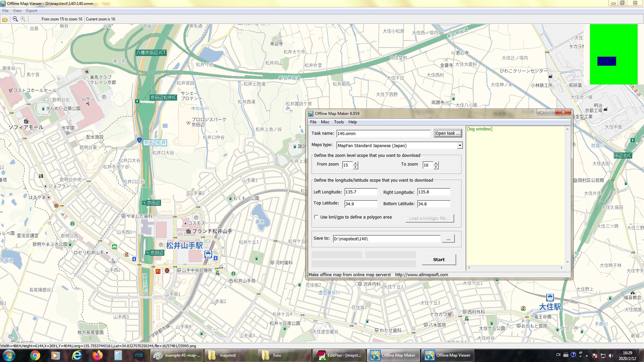644x362 pixels.
Task: Click 大住駅 station icon on map
Action: [x=550, y=298]
